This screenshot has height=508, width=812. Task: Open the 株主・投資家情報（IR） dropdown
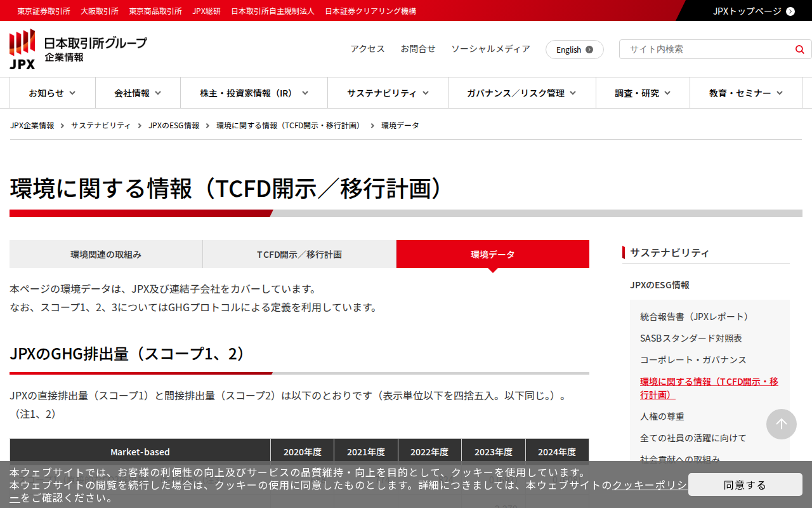[254, 93]
